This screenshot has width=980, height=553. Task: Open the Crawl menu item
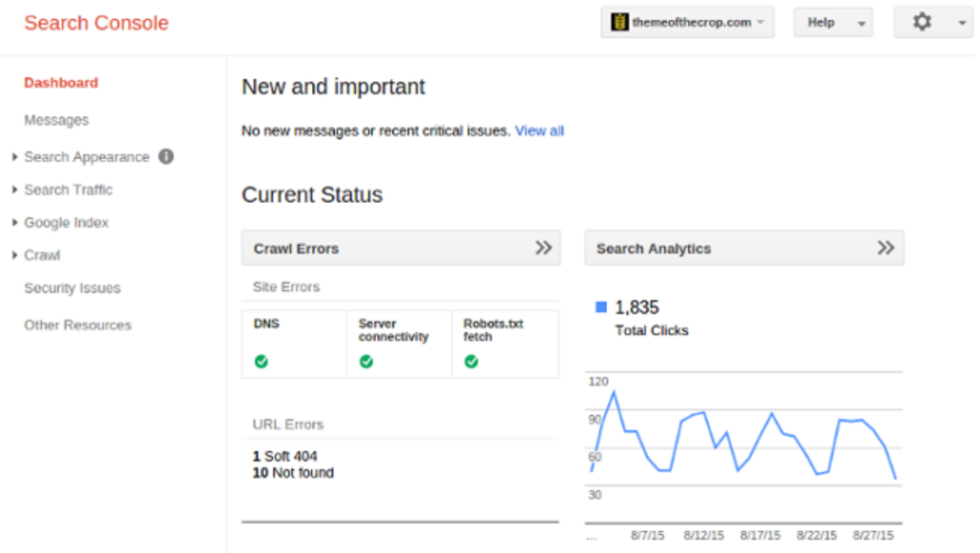(x=42, y=254)
